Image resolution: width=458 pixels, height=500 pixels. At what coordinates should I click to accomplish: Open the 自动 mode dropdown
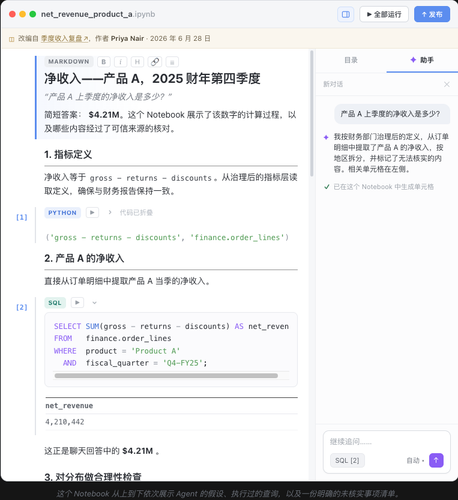pyautogui.click(x=415, y=460)
